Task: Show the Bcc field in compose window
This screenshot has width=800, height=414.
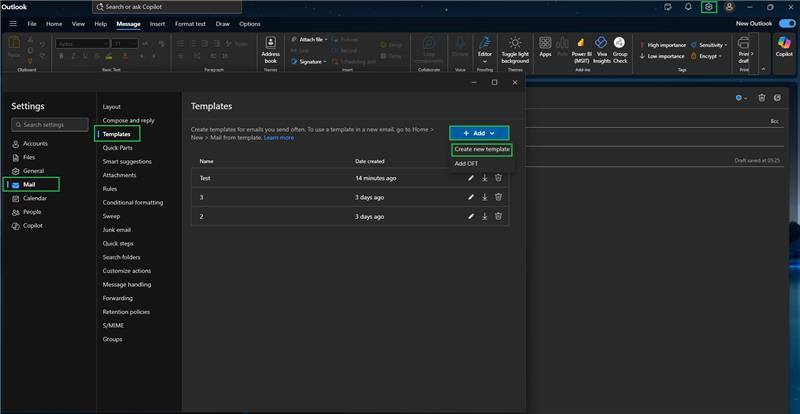Action: point(775,121)
